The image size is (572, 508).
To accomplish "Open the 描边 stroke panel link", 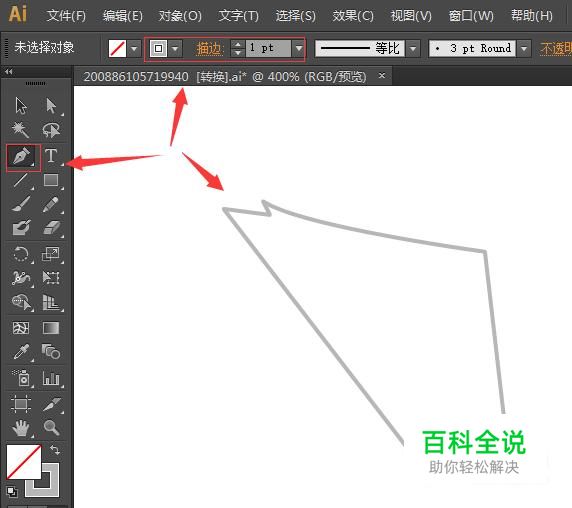I will click(209, 49).
